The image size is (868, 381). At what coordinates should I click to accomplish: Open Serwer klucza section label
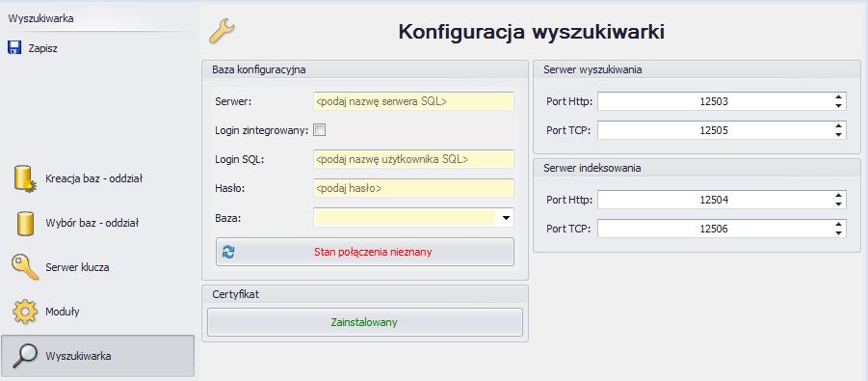(x=77, y=267)
